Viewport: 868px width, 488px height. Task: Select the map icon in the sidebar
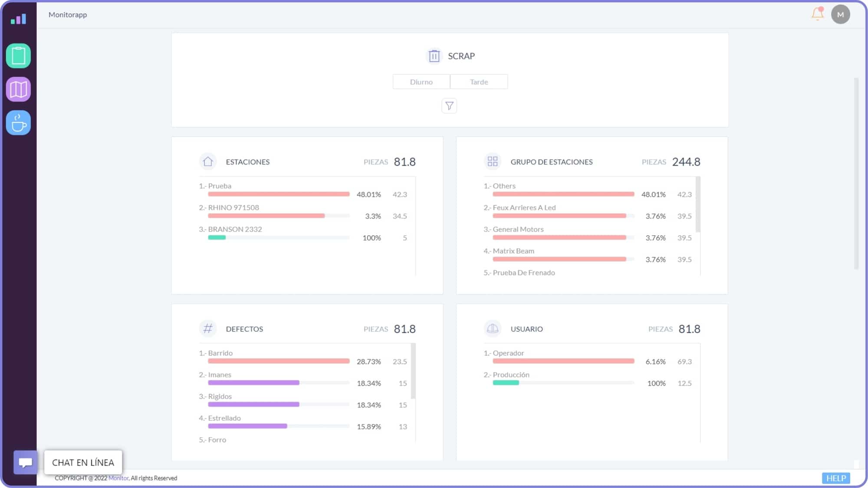(18, 89)
